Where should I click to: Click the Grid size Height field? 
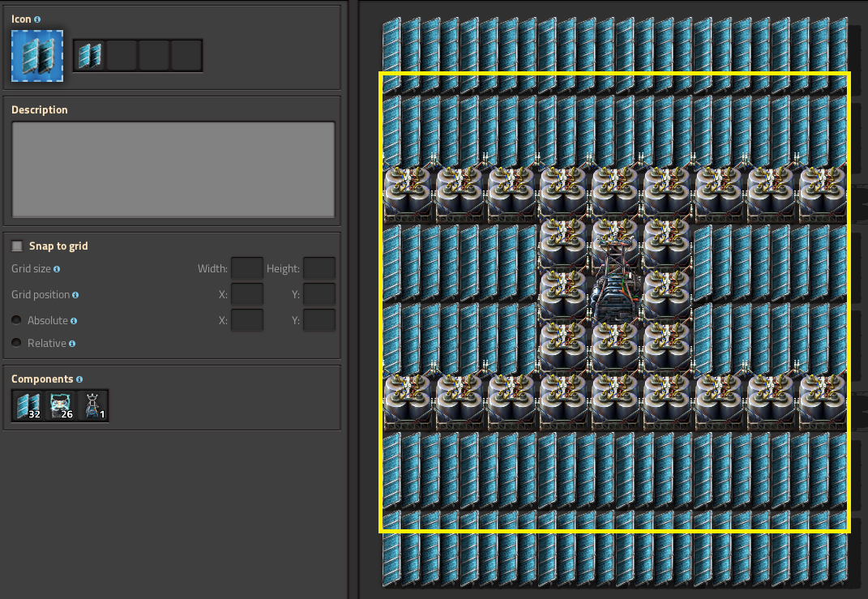point(319,268)
